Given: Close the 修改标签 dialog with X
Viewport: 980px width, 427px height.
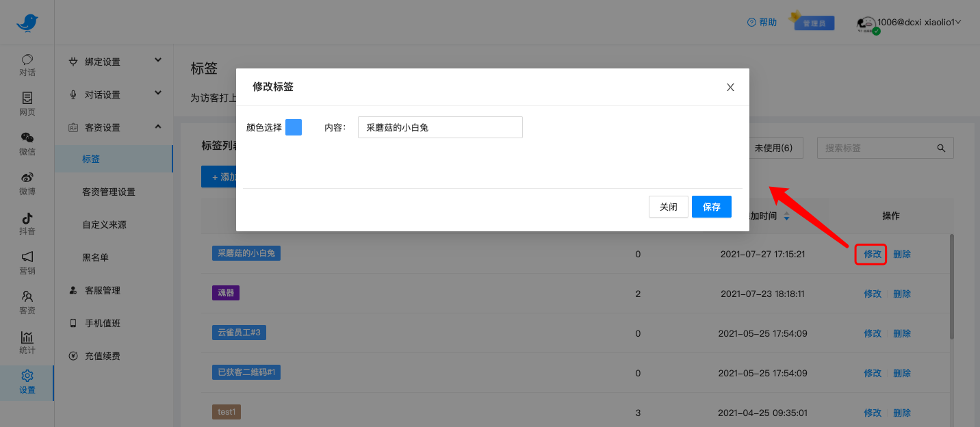Looking at the screenshot, I should click(730, 88).
